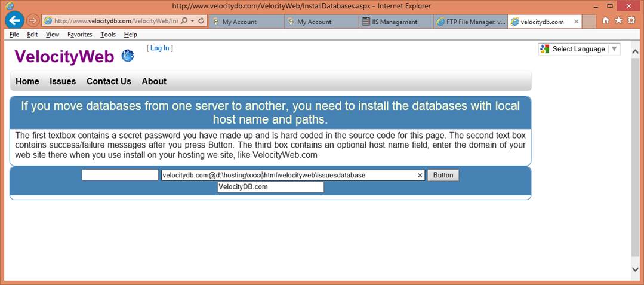
Task: Click the paragraph starting 'The first textbox contains'
Action: coord(270,145)
